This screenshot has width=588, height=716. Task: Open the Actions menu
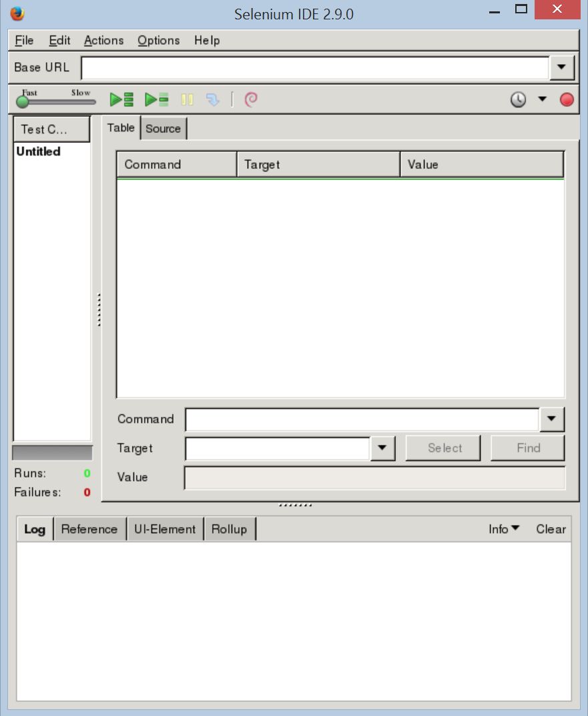coord(103,40)
